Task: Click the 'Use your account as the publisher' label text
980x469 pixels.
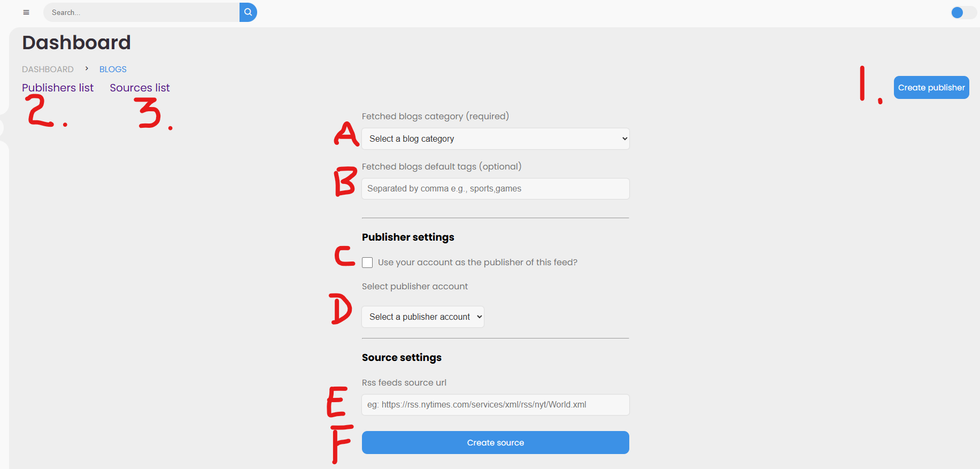Action: coord(477,262)
